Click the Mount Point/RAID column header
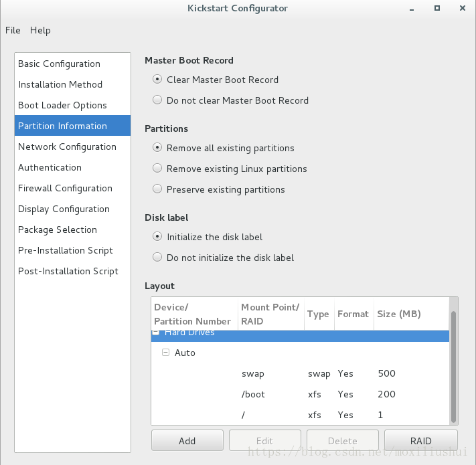 (270, 314)
